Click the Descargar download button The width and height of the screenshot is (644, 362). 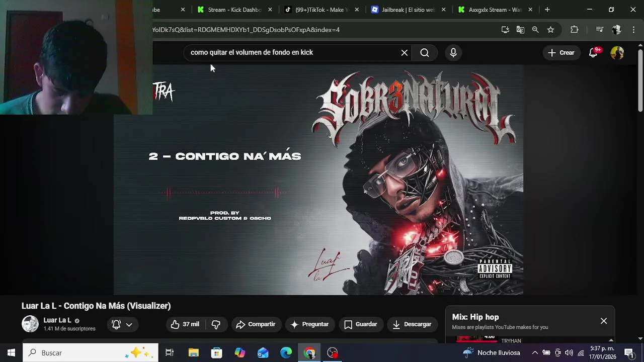coord(412,324)
